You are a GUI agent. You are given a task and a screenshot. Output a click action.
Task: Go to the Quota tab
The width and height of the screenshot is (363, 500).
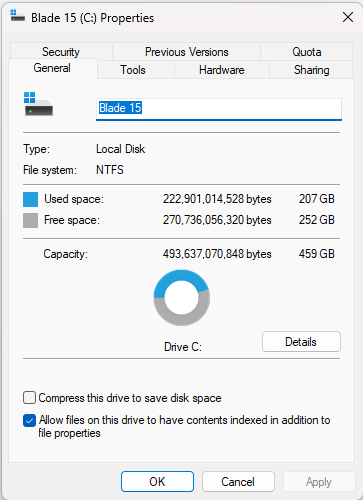tap(307, 52)
